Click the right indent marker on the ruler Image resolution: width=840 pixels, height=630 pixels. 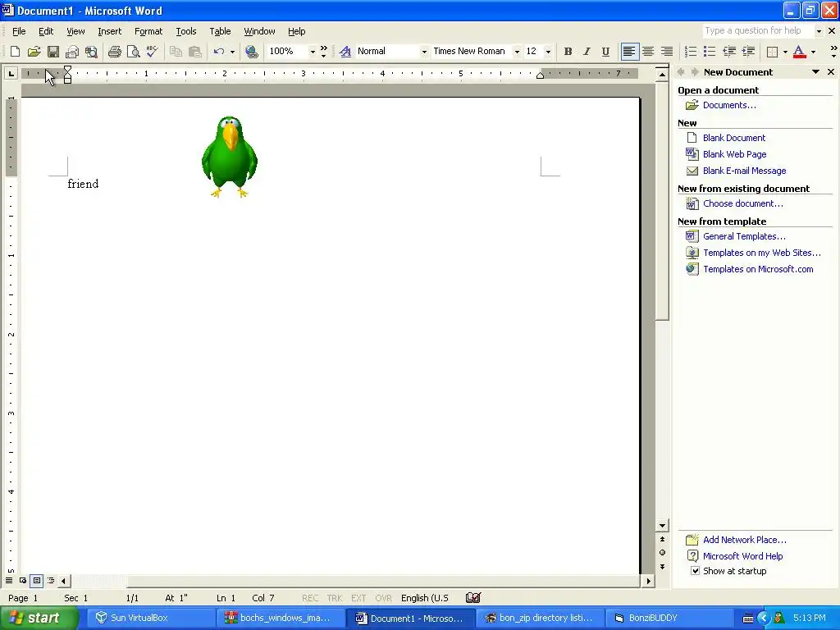(x=540, y=75)
